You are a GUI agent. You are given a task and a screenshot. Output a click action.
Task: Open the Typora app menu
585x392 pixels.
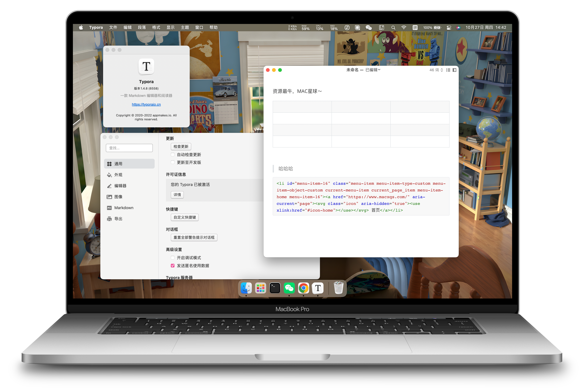[x=96, y=27]
